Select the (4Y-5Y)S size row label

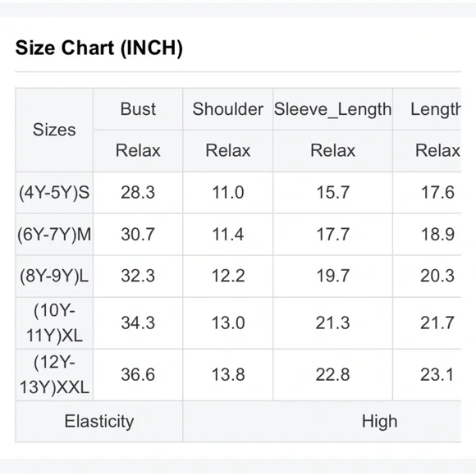pos(54,193)
